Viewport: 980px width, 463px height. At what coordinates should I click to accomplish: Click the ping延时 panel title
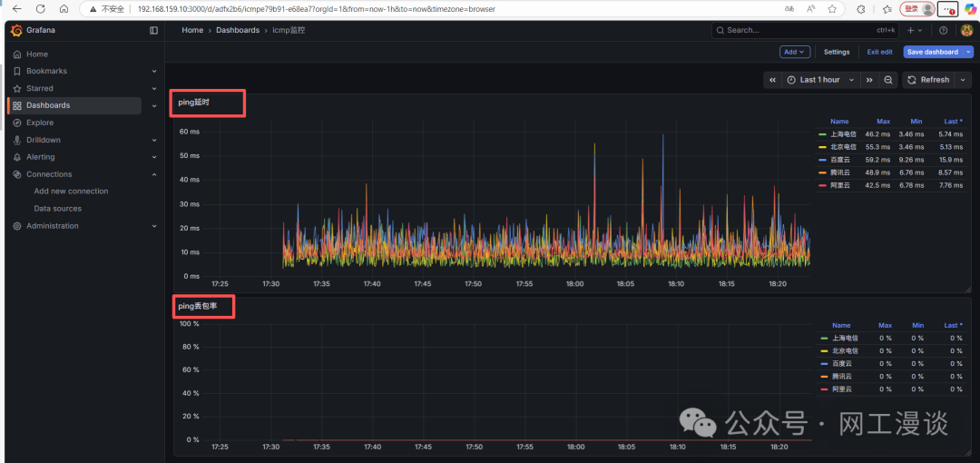point(193,103)
